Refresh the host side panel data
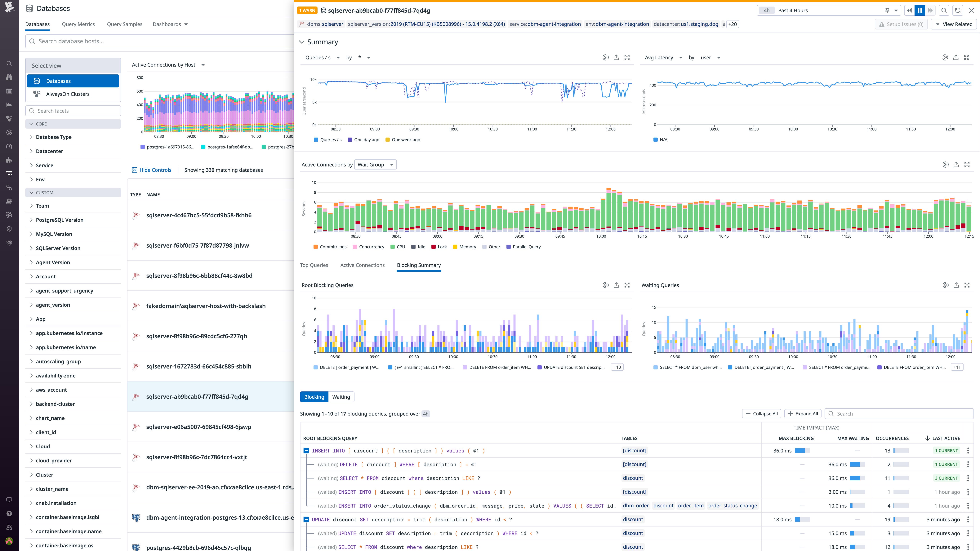This screenshot has width=980, height=551. tap(958, 10)
